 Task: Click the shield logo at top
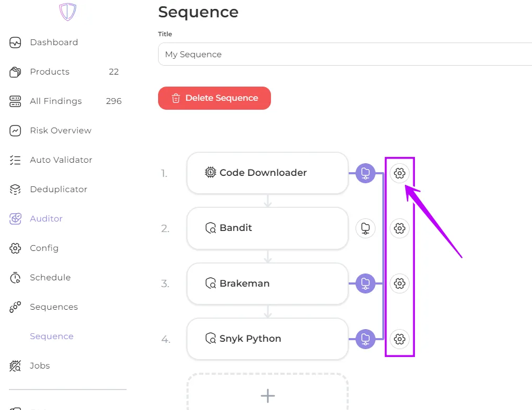point(68,12)
